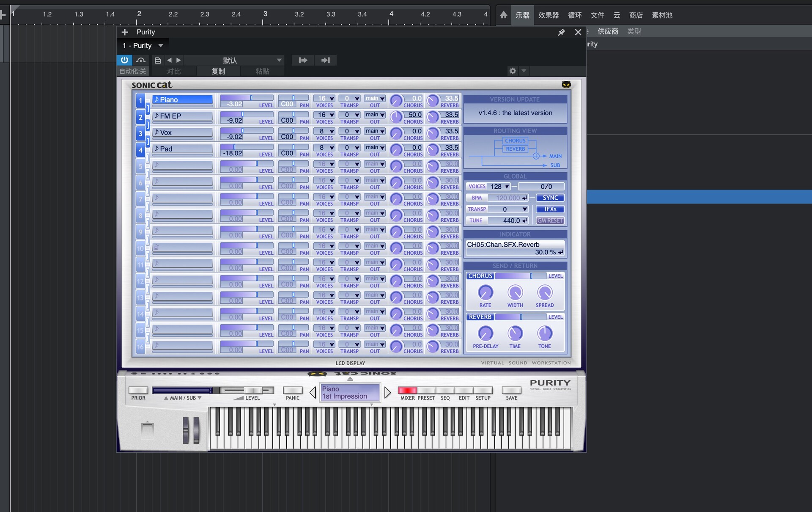Switch to the 循环 loops tab
Image resolution: width=812 pixels, height=512 pixels.
[x=575, y=15]
